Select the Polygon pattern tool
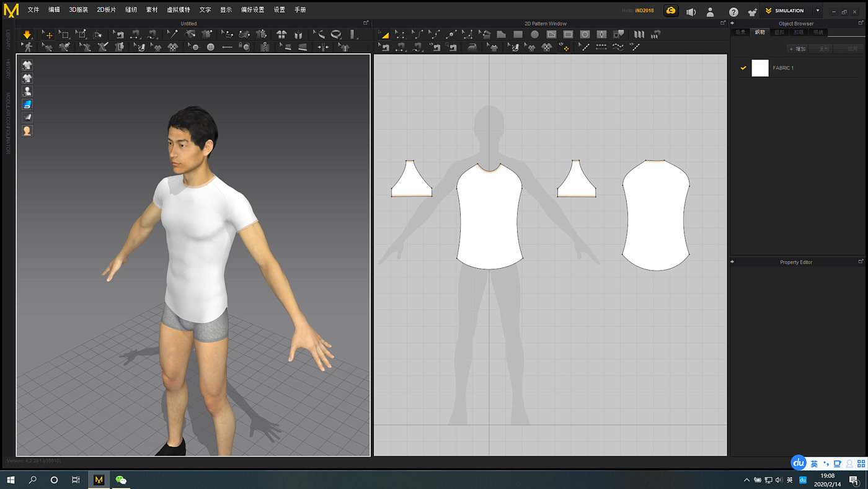This screenshot has width=868, height=489. pos(502,35)
